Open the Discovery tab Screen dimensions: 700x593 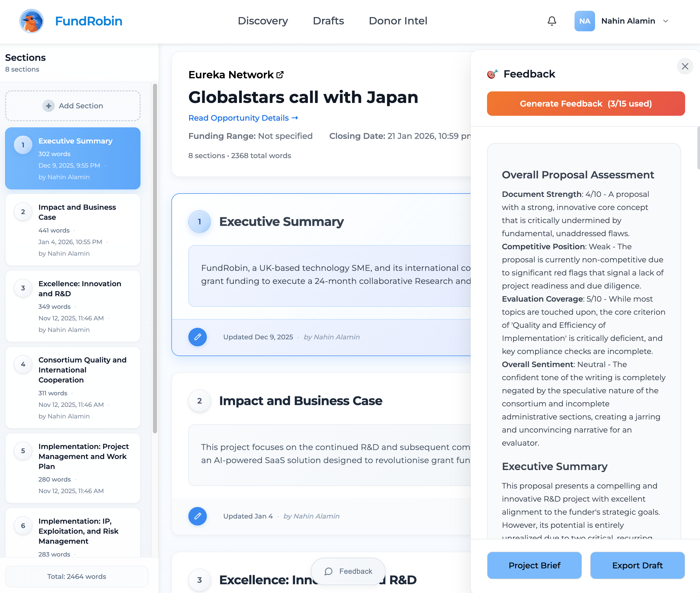pyautogui.click(x=263, y=21)
